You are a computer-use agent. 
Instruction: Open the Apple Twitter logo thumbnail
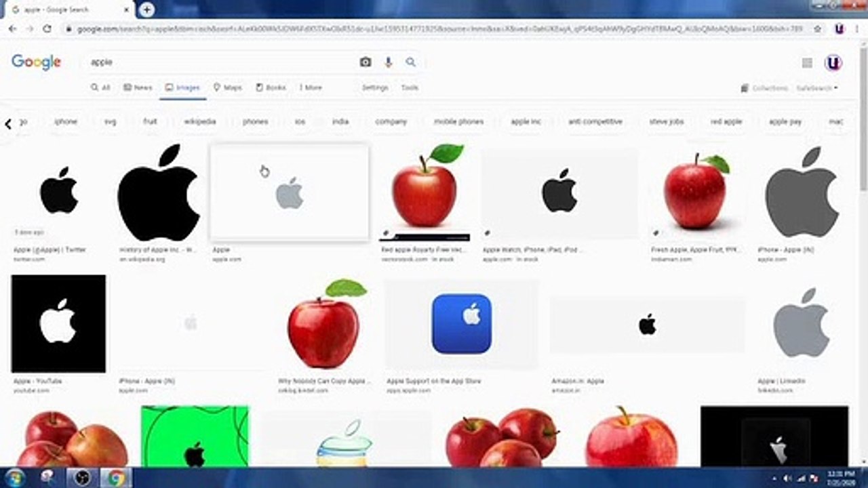click(59, 191)
